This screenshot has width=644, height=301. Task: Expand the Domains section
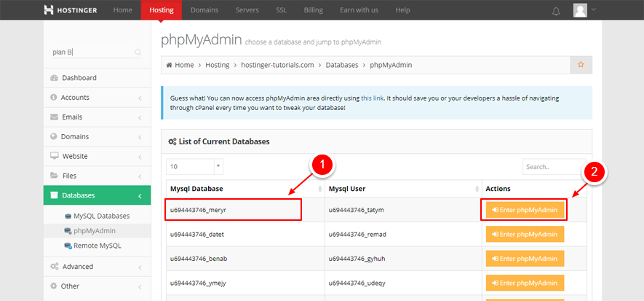point(140,137)
